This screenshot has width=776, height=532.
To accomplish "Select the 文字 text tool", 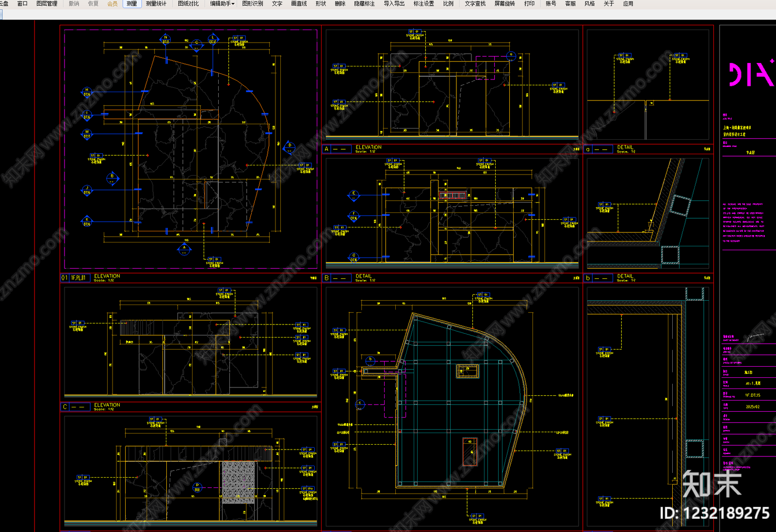I will tap(277, 3).
